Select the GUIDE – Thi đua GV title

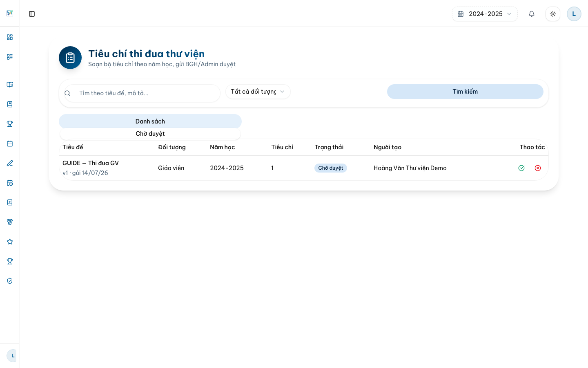[x=91, y=163]
